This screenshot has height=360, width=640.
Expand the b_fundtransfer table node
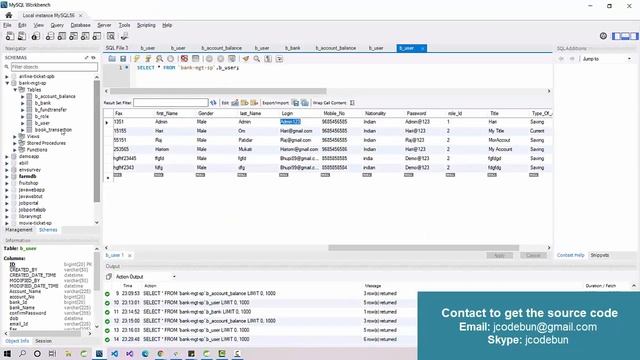(23, 110)
